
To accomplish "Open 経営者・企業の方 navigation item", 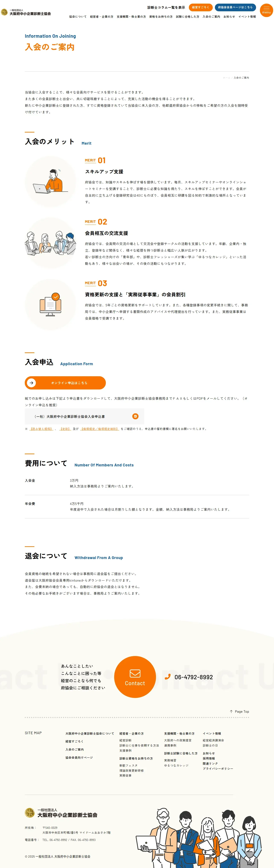I will [x=102, y=16].
